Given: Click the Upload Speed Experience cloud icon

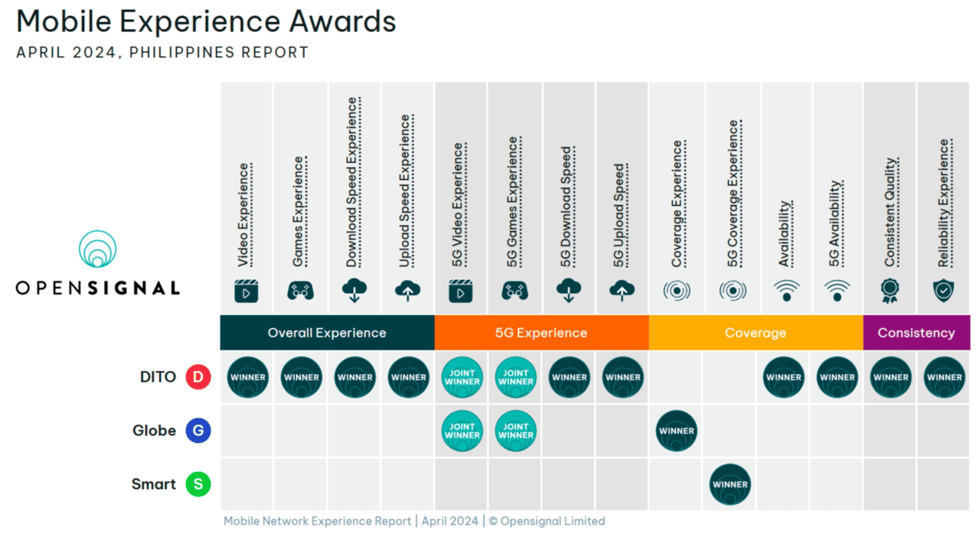Looking at the screenshot, I should click(x=407, y=291).
